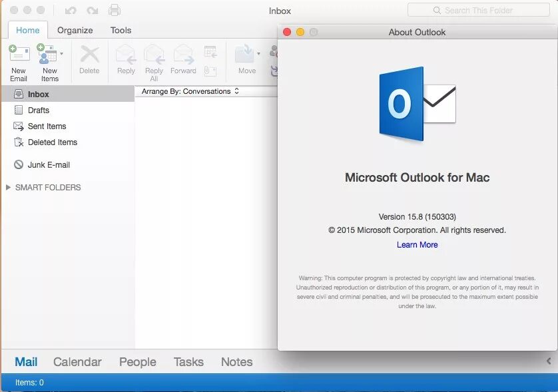Follow the Learn More link
Screen dimensions: 558x392
click(x=417, y=245)
